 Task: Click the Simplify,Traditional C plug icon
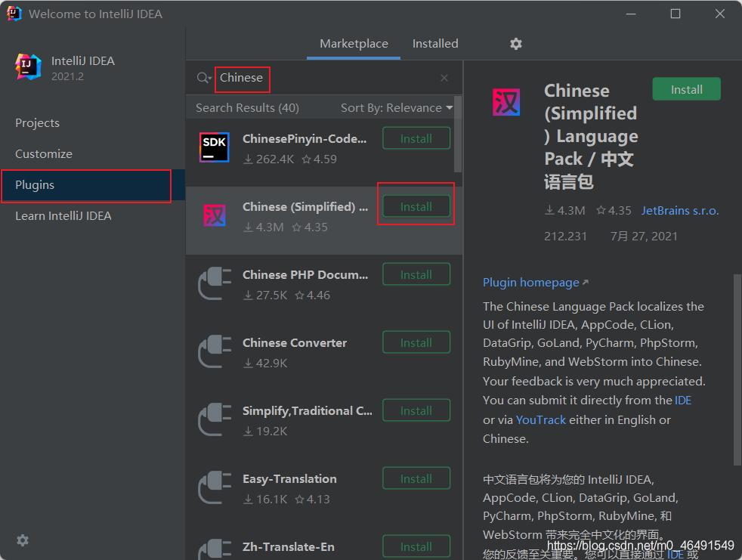tap(215, 419)
